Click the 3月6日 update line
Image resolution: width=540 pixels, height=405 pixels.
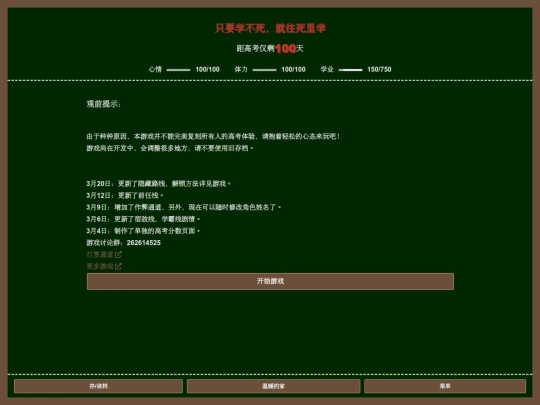[x=143, y=219]
